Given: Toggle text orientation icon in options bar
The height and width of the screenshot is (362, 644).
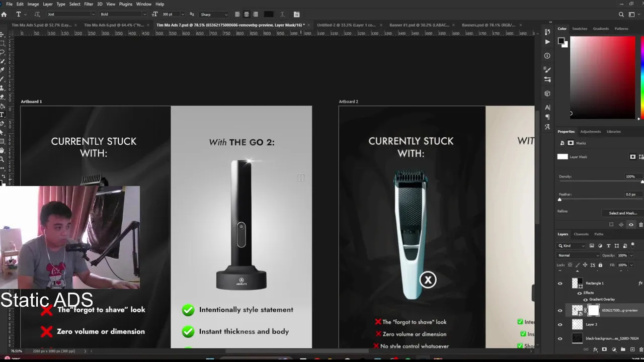Looking at the screenshot, I should (x=37, y=14).
